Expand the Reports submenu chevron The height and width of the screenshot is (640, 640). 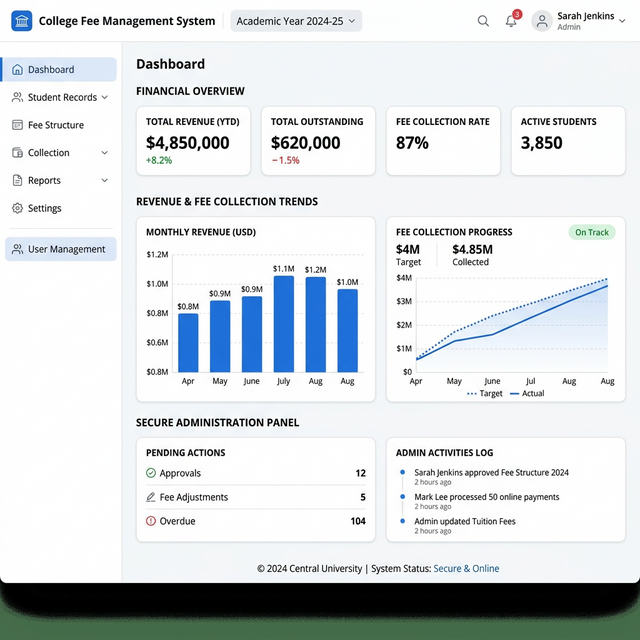[104, 181]
